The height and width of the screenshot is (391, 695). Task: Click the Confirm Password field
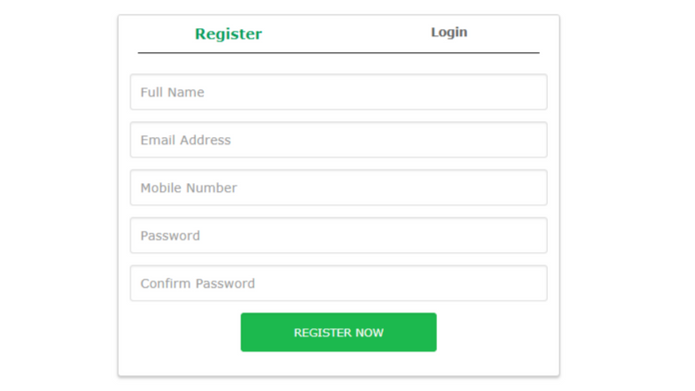(x=339, y=283)
